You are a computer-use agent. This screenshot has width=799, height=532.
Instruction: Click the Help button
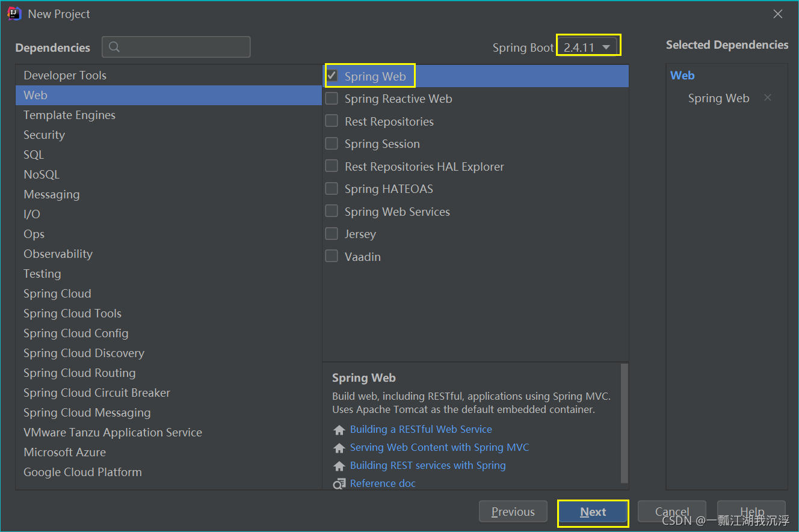[x=751, y=512]
